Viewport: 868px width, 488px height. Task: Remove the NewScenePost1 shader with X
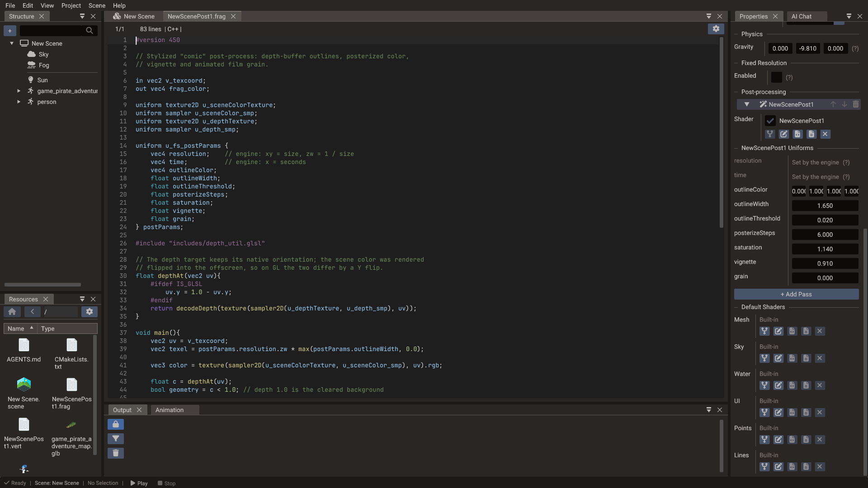pyautogui.click(x=826, y=134)
